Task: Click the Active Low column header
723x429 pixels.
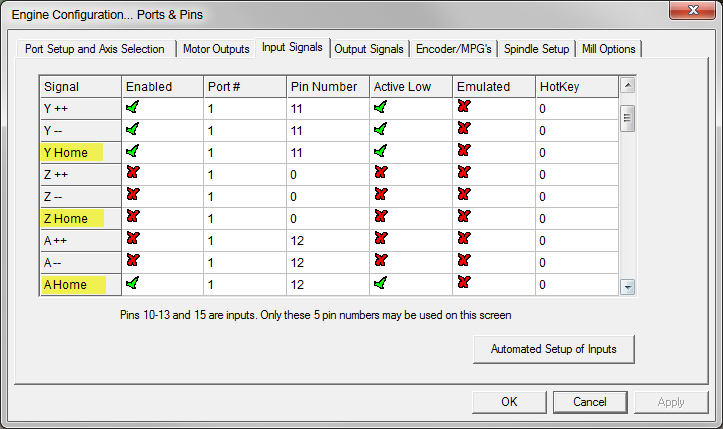Action: tap(411, 87)
